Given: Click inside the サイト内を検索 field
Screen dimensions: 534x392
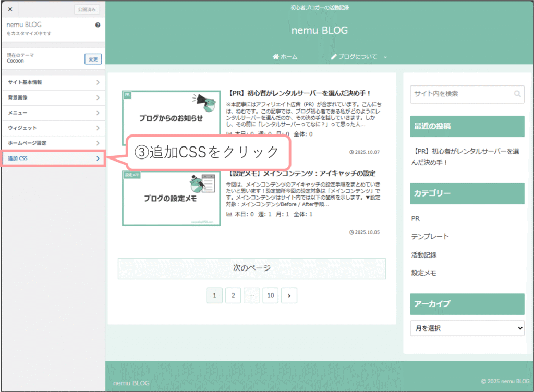Looking at the screenshot, I should click(459, 94).
